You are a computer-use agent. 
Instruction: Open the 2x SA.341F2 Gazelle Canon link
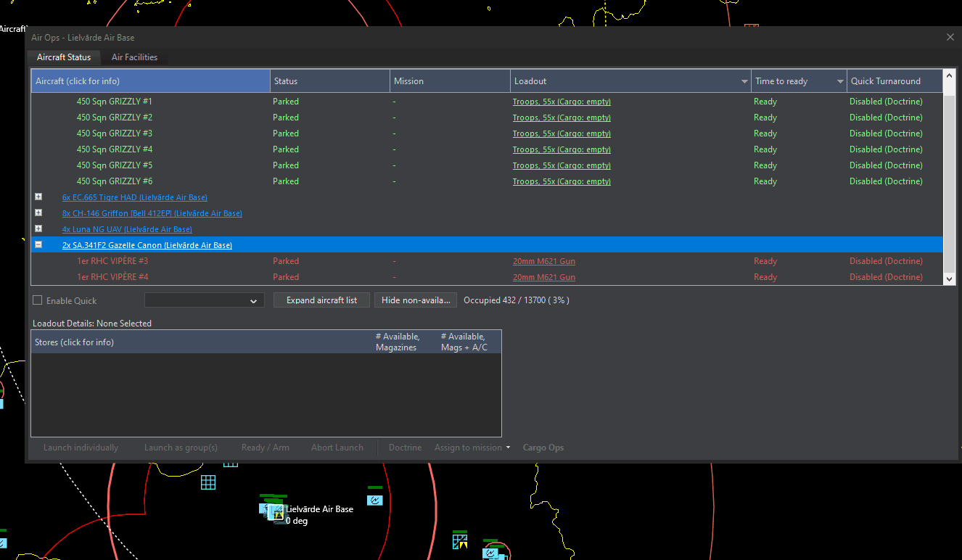(147, 245)
